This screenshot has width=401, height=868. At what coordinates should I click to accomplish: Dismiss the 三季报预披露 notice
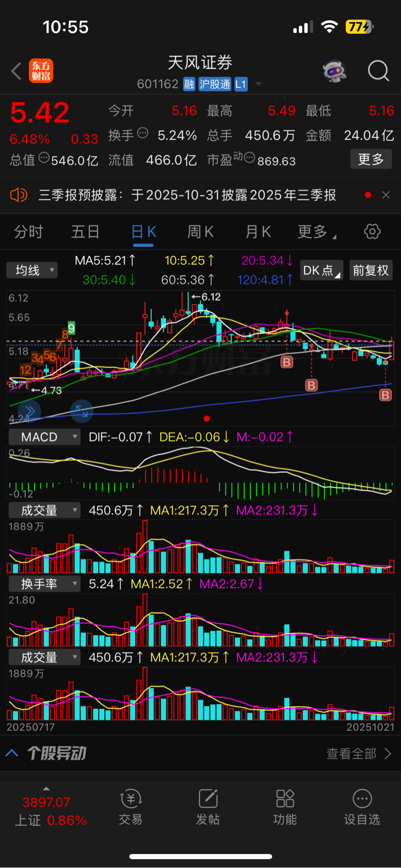click(x=386, y=195)
